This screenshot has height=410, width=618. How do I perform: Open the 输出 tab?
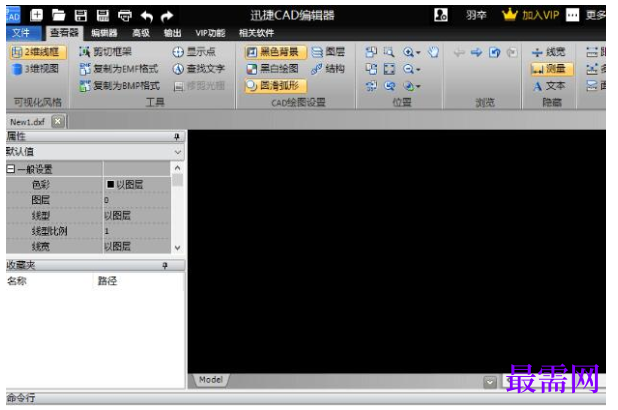click(x=173, y=33)
